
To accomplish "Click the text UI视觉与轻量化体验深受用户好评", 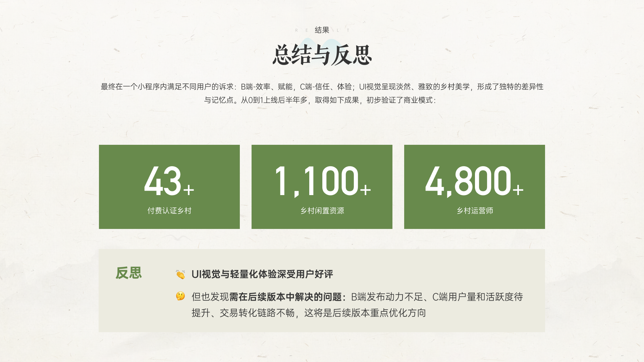I will pyautogui.click(x=262, y=274).
